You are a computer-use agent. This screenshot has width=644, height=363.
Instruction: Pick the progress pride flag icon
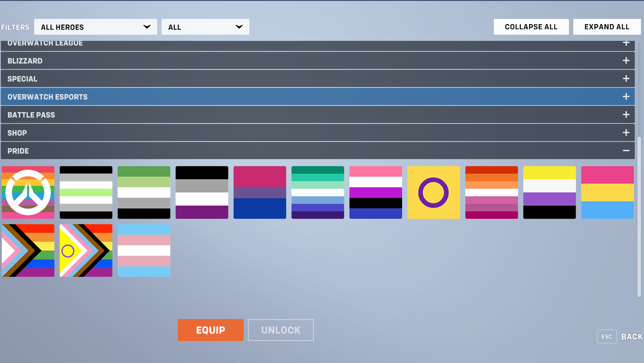point(28,250)
